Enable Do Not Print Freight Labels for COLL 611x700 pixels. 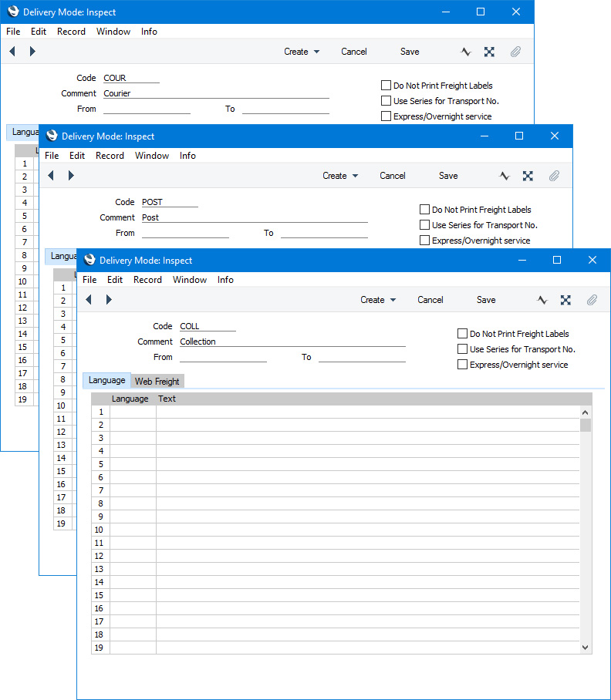[462, 334]
